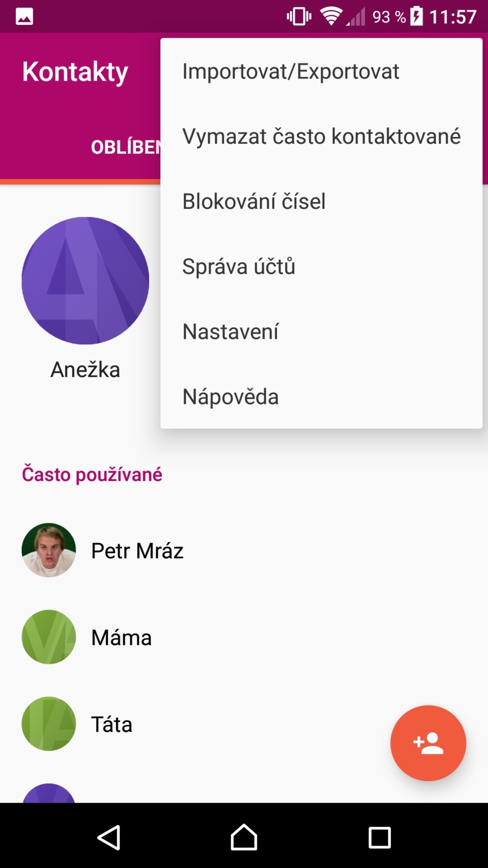Open Blokování čísel from the menu
488x868 pixels.
[x=254, y=201]
